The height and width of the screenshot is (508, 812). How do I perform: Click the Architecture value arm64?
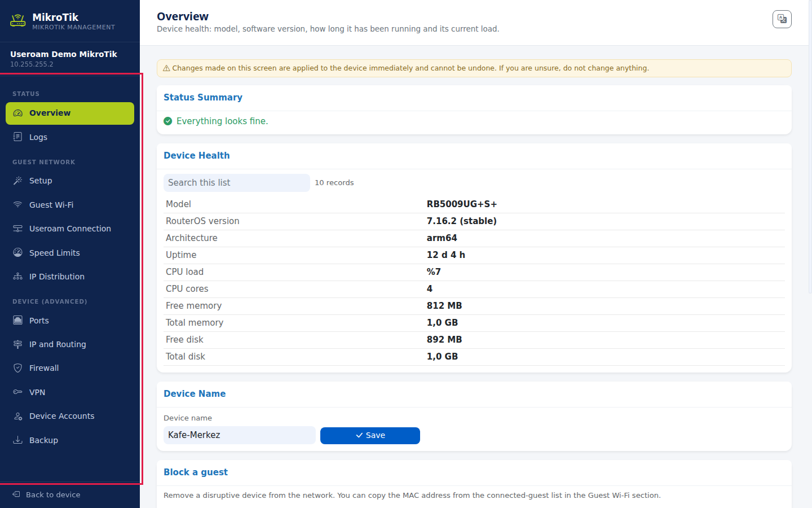coord(442,238)
